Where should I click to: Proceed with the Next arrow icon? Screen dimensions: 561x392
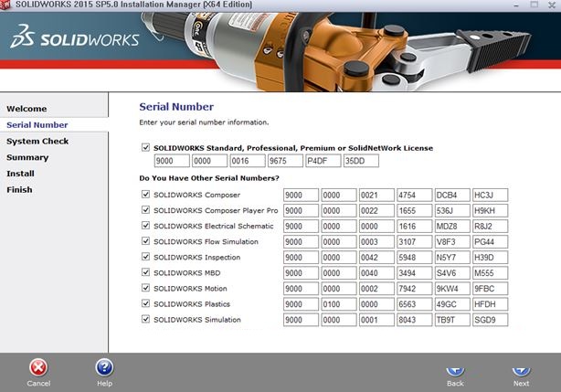tap(521, 371)
